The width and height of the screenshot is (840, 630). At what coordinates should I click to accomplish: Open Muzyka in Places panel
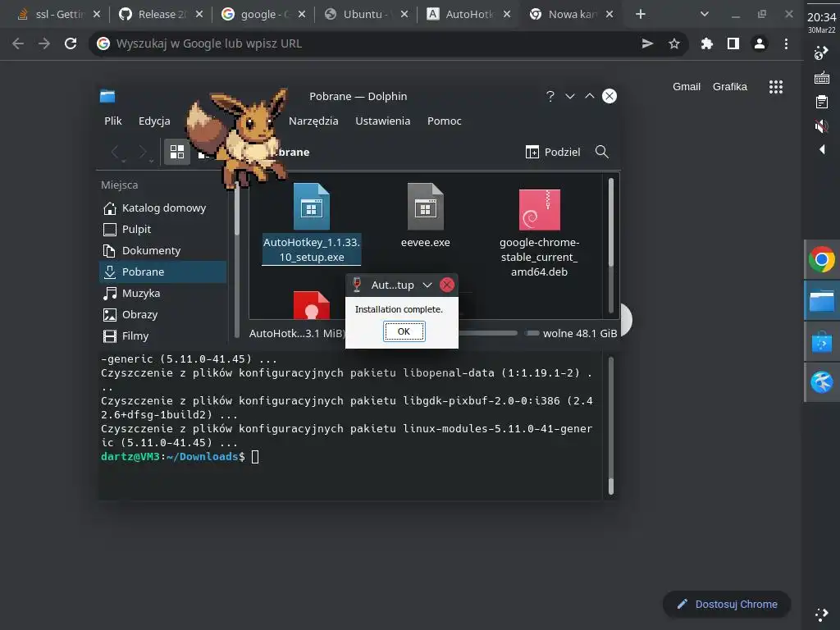coord(163,294)
